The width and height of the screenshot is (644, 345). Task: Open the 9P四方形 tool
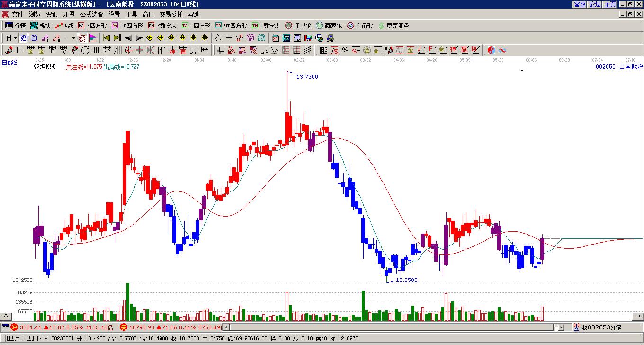[128, 26]
